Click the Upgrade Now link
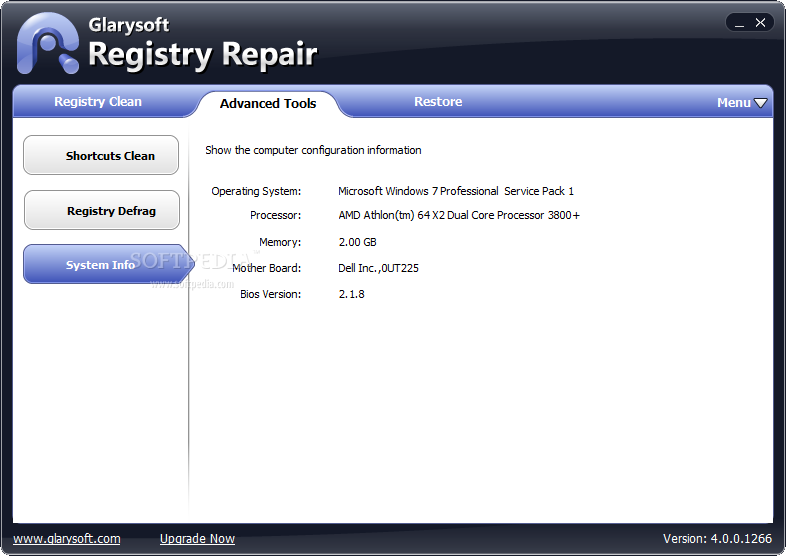The height and width of the screenshot is (556, 786). click(x=197, y=539)
